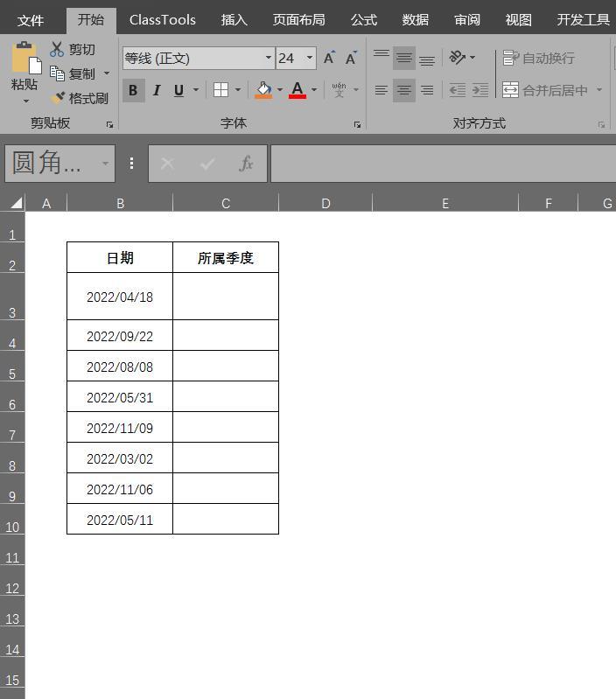Select cell with 2022/04/18

point(120,297)
